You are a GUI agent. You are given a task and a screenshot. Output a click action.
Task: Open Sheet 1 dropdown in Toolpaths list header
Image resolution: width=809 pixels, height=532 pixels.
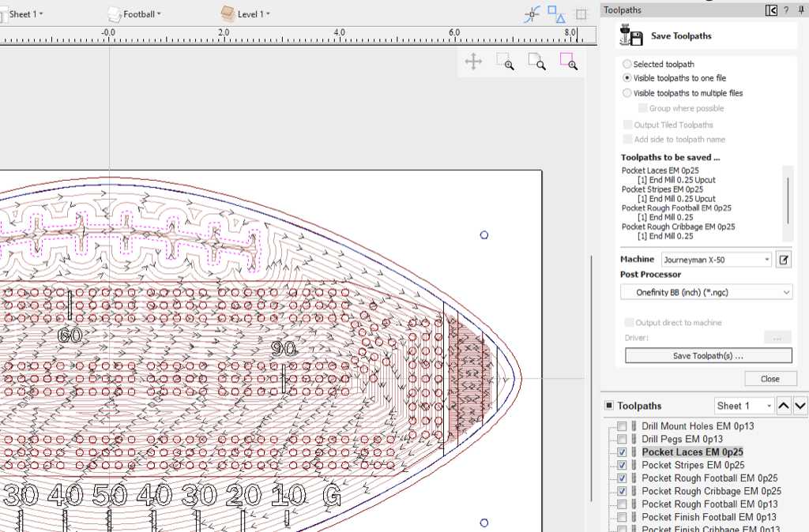tap(744, 406)
